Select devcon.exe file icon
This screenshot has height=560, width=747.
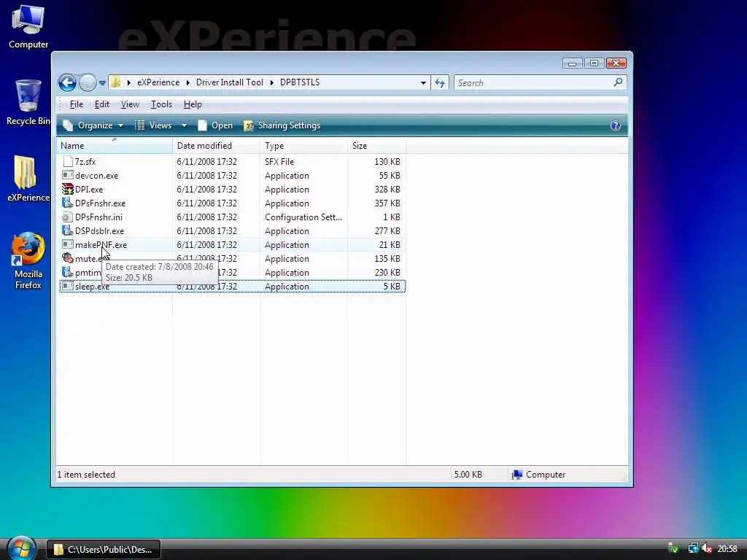68,175
